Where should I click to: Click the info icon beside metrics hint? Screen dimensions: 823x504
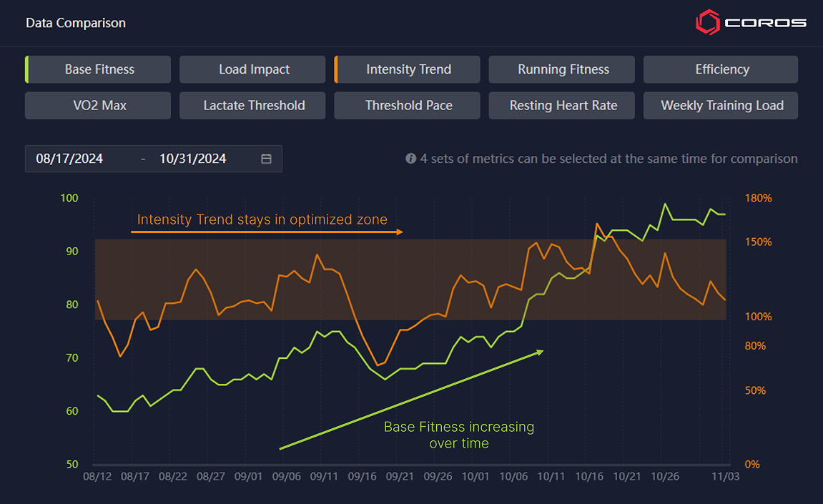tap(410, 159)
